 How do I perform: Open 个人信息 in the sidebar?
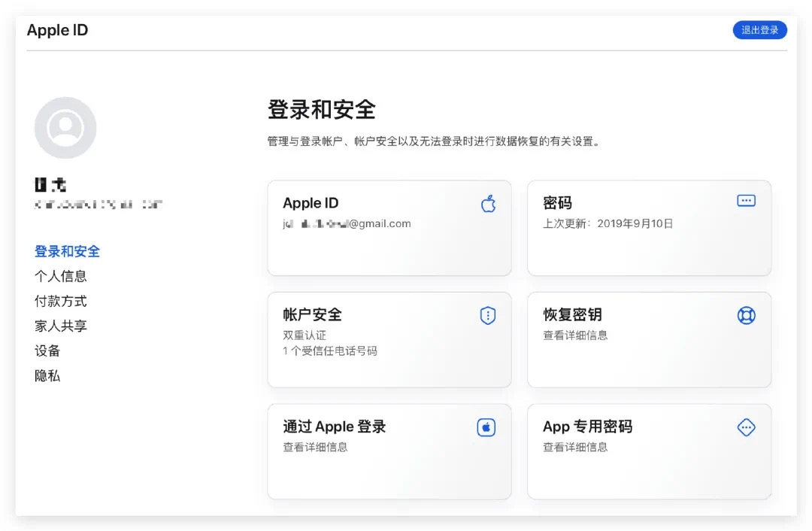point(61,276)
